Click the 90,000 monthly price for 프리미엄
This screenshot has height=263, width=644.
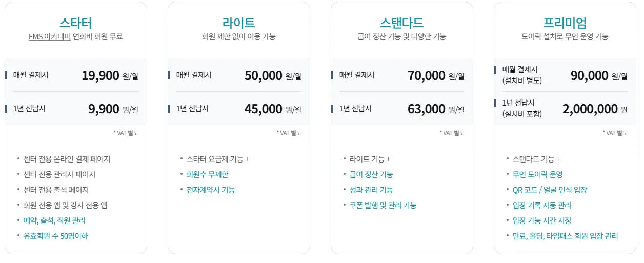pos(590,76)
